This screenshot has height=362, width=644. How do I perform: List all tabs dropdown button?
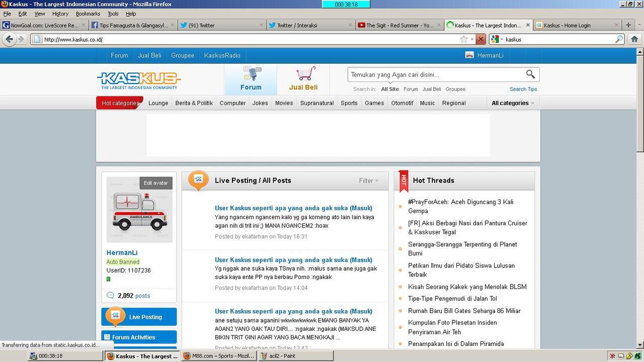(x=639, y=25)
